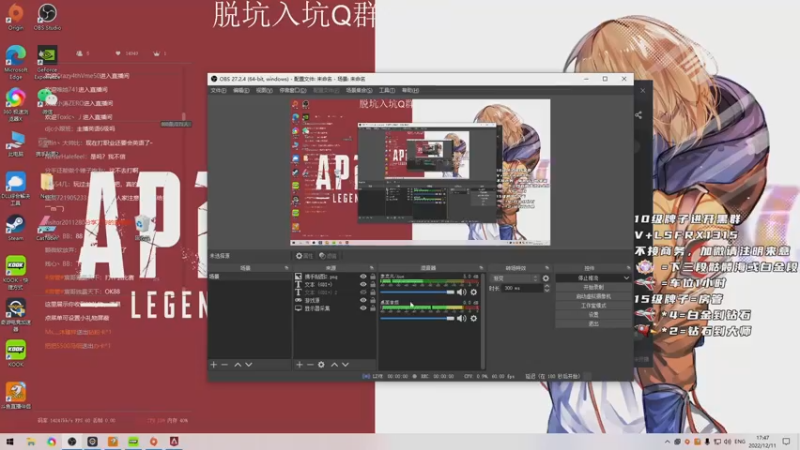Show the hidden 文本 (GDI+) 2 source
Viewport: 800px width, 450px height.
point(363,292)
